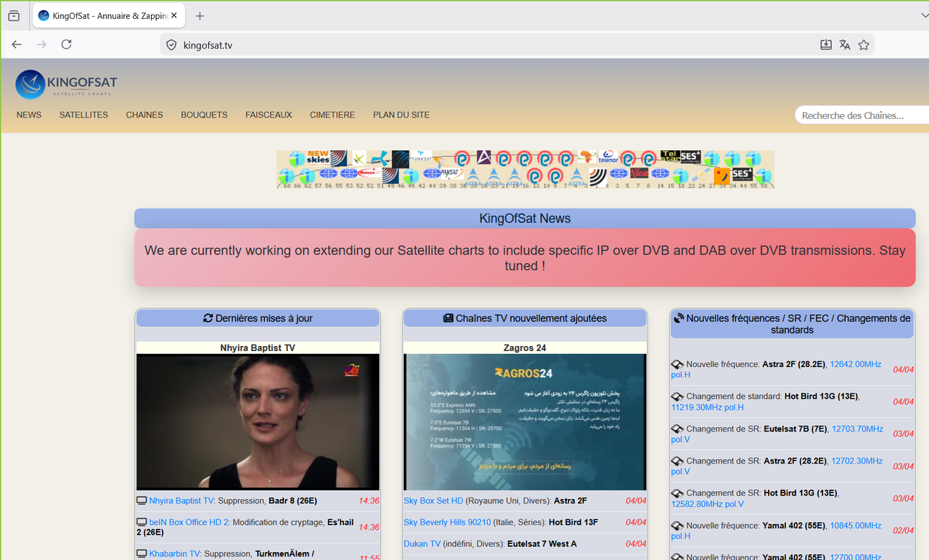Image resolution: width=929 pixels, height=560 pixels.
Task: Open the 12582.80MHz pol.V frequency link
Action: pos(708,504)
